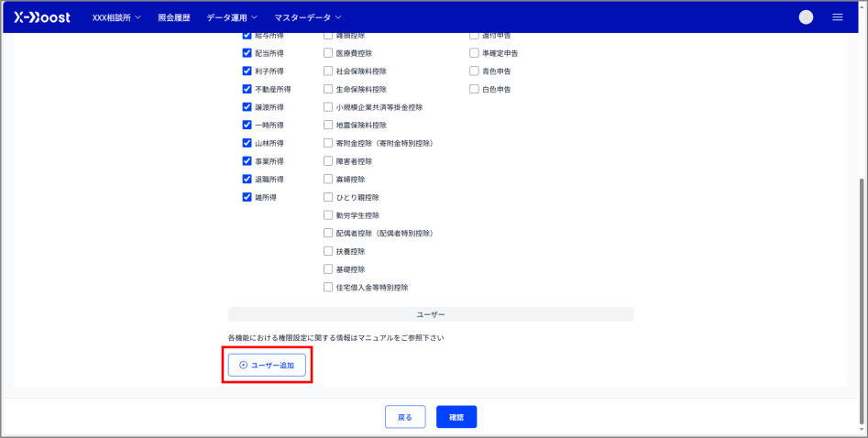The image size is (868, 438).
Task: Uncheck the 不動産所得 checkbox
Action: (247, 89)
